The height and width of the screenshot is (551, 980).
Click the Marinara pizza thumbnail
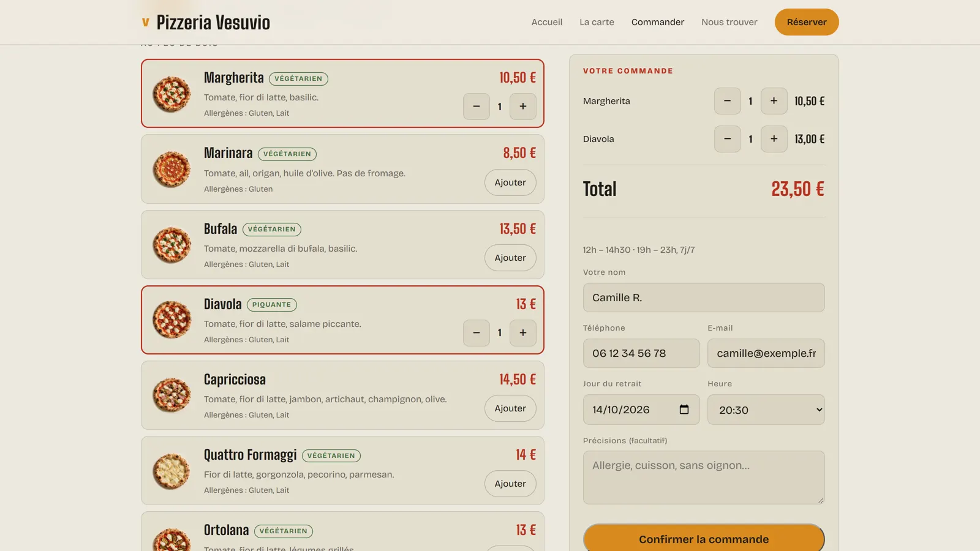pos(171,169)
